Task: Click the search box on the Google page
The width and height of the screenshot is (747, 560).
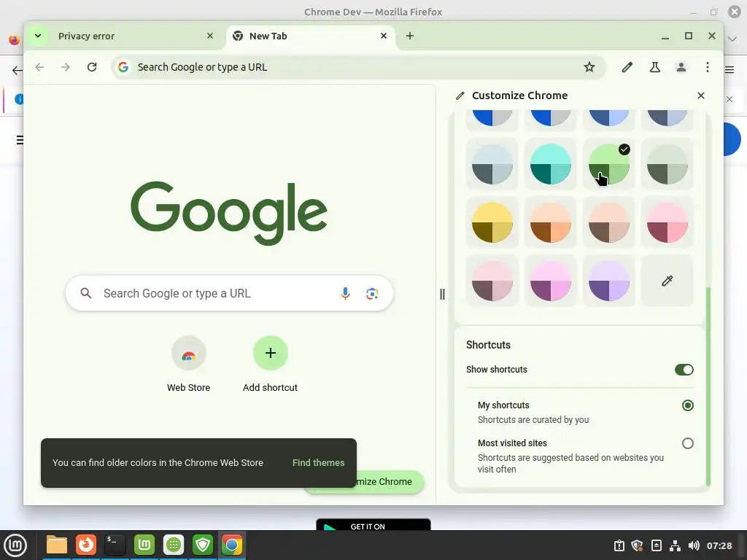Action: click(229, 293)
